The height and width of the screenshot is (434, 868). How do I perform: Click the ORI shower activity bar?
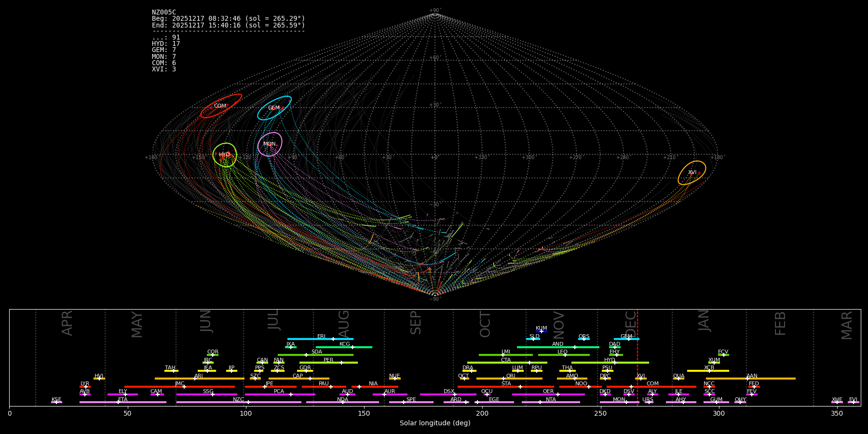(x=509, y=379)
